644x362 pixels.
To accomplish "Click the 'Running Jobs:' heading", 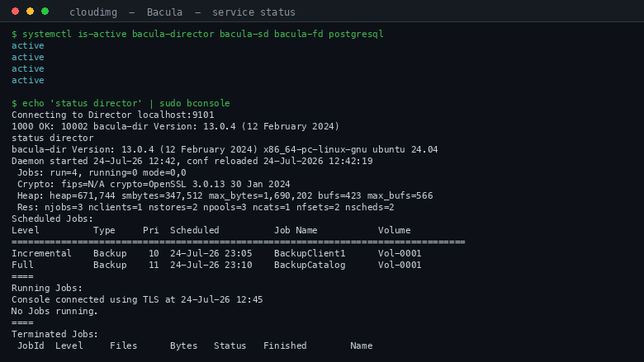I will pyautogui.click(x=47, y=288).
